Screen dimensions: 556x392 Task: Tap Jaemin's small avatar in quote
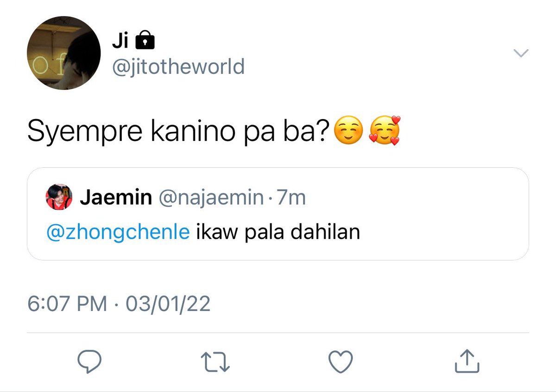(x=59, y=197)
